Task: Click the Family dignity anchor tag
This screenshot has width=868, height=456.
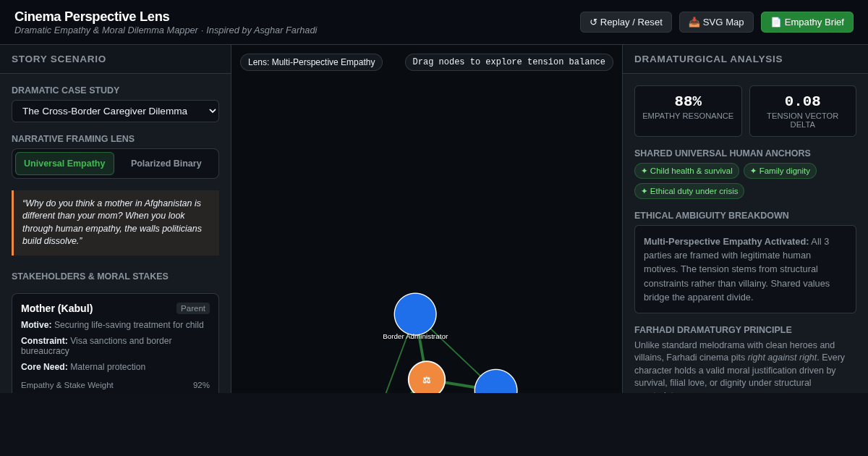Action: point(780,171)
